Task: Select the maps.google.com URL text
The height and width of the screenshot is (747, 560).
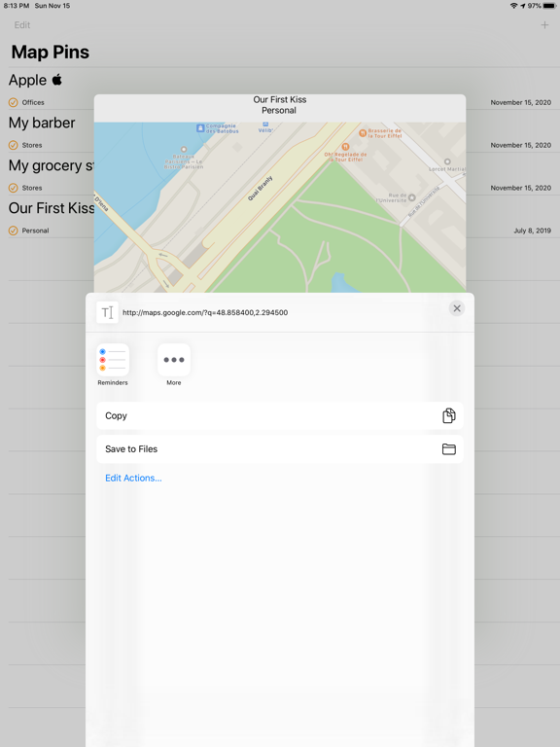Action: coord(205,312)
